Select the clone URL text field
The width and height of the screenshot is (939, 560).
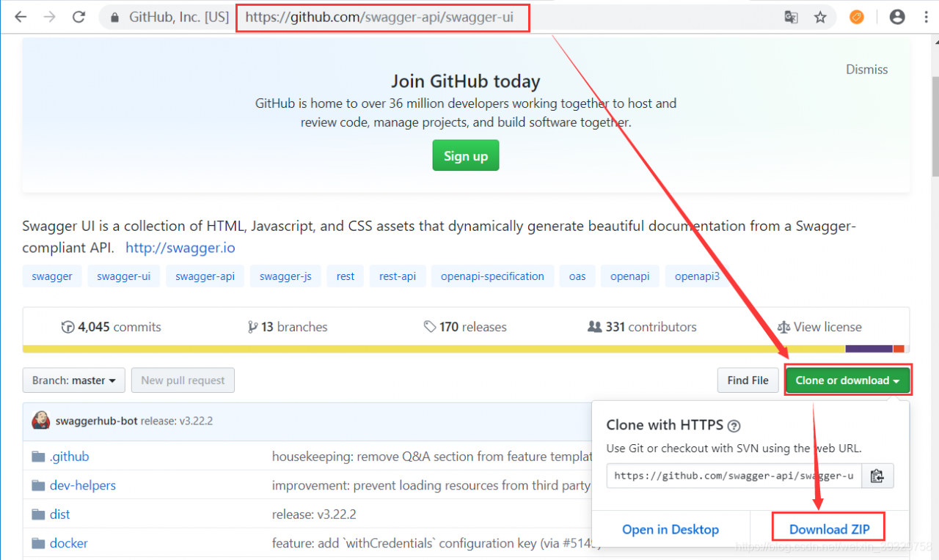click(x=734, y=476)
